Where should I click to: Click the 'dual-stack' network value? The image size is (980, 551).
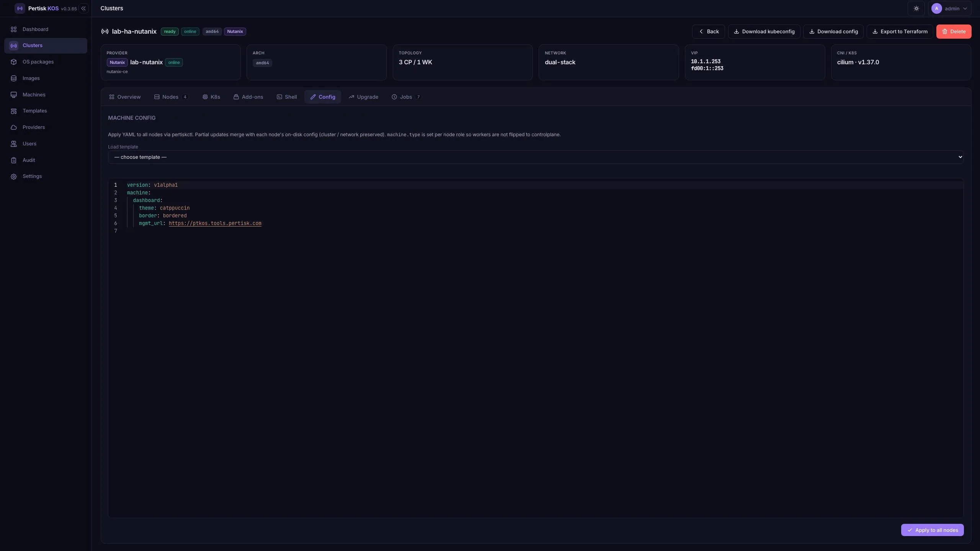[560, 62]
